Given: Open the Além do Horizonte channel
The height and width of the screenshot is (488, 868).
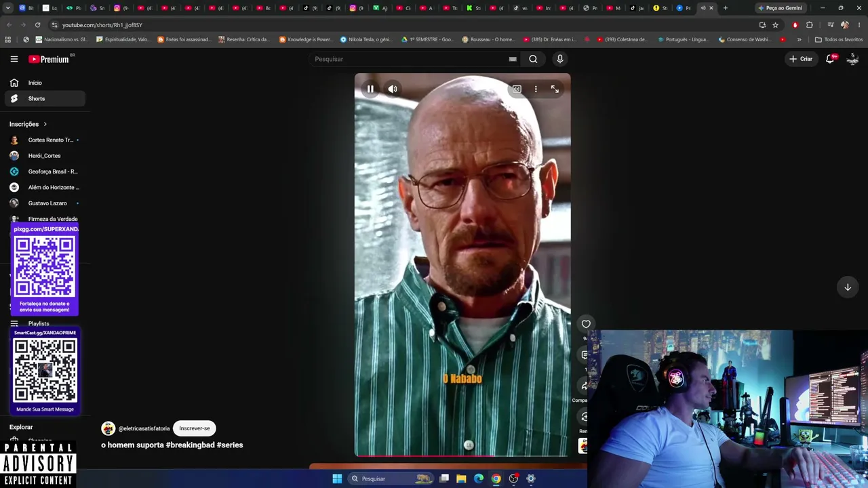Looking at the screenshot, I should (x=45, y=187).
